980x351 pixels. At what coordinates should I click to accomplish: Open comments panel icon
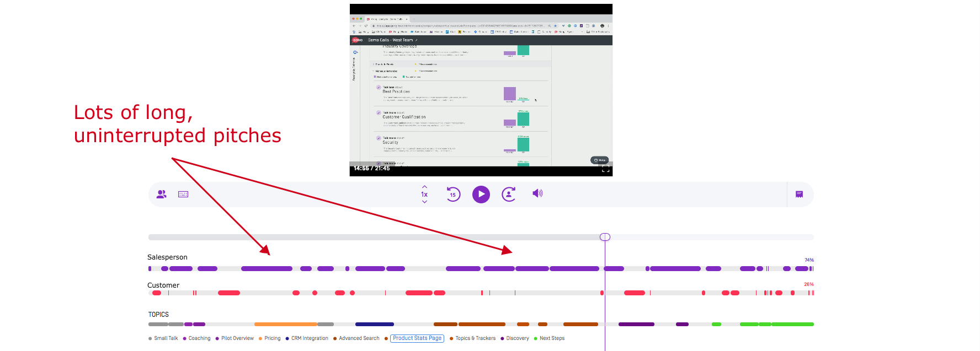coord(799,194)
